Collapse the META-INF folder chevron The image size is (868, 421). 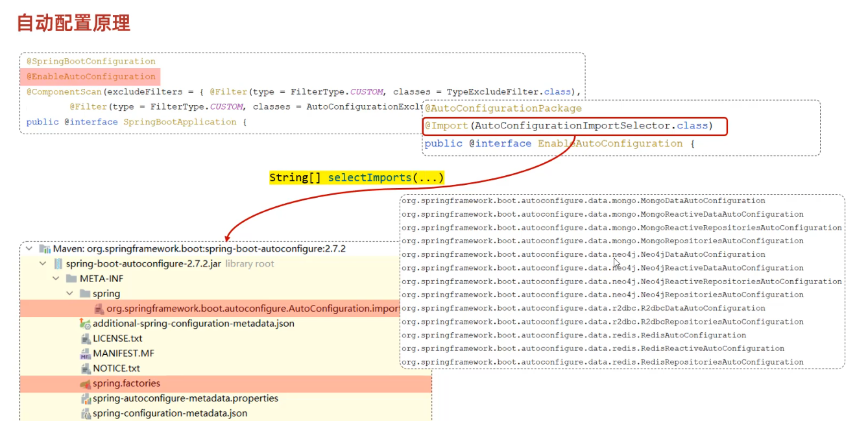point(56,279)
